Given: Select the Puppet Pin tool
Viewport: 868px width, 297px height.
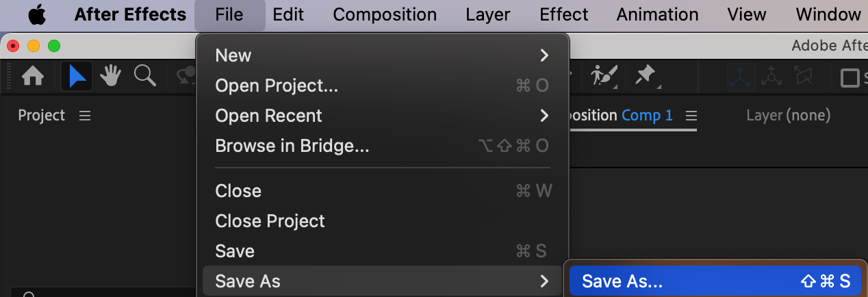Looking at the screenshot, I should coord(645,76).
